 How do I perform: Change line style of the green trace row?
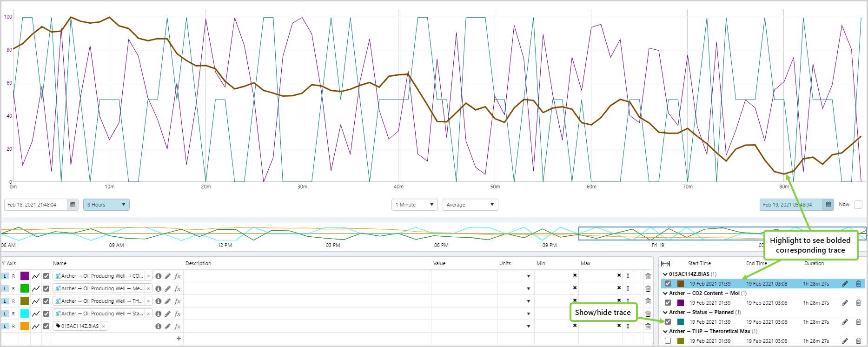36,289
